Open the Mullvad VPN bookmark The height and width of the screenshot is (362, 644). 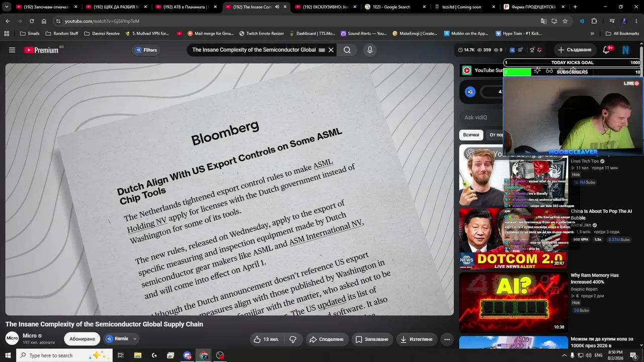point(147,33)
